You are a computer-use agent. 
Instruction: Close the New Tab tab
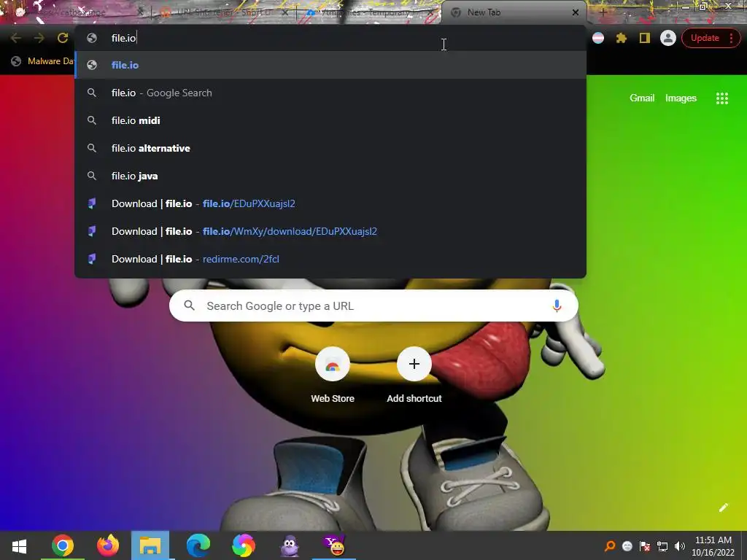point(575,12)
